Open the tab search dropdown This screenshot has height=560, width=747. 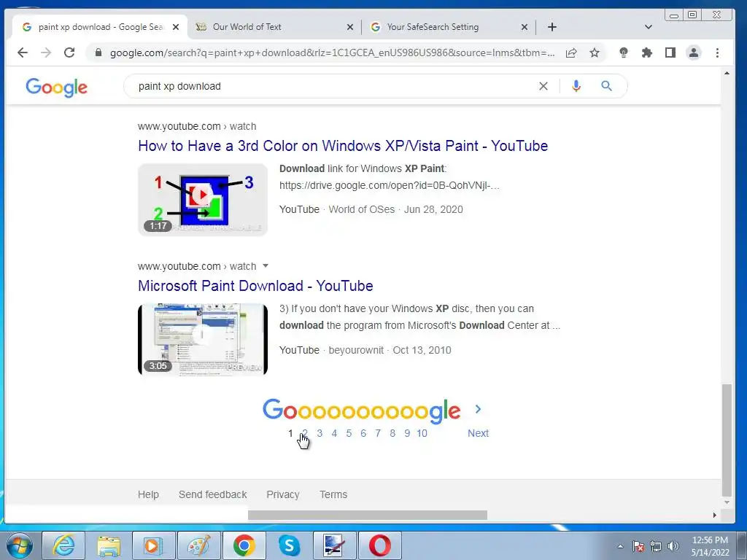click(648, 27)
